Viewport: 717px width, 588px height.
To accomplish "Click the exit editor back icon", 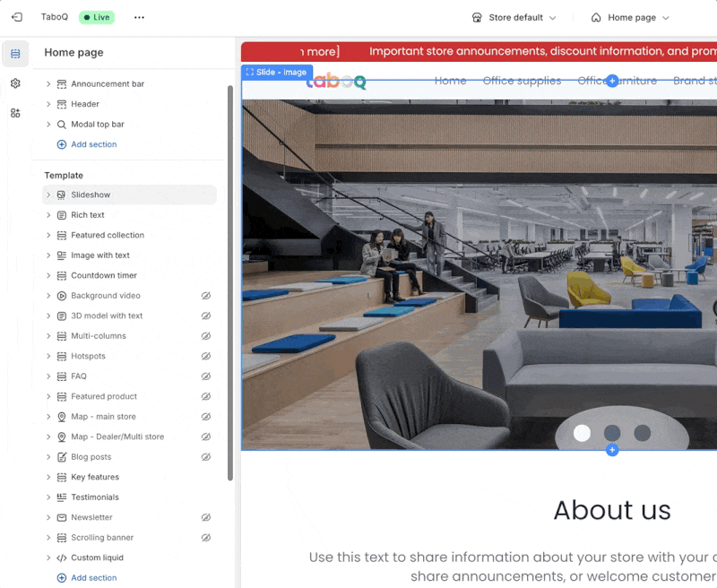I will pyautogui.click(x=16, y=17).
